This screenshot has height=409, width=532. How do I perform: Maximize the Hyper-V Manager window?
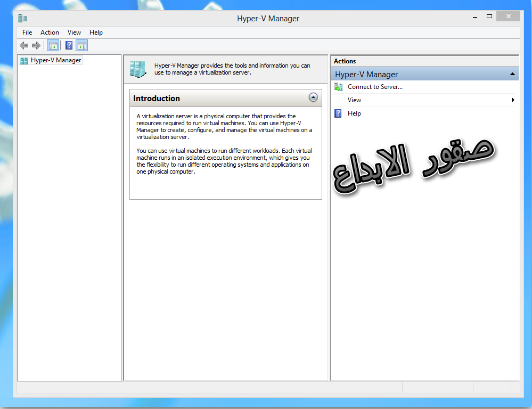click(x=489, y=17)
